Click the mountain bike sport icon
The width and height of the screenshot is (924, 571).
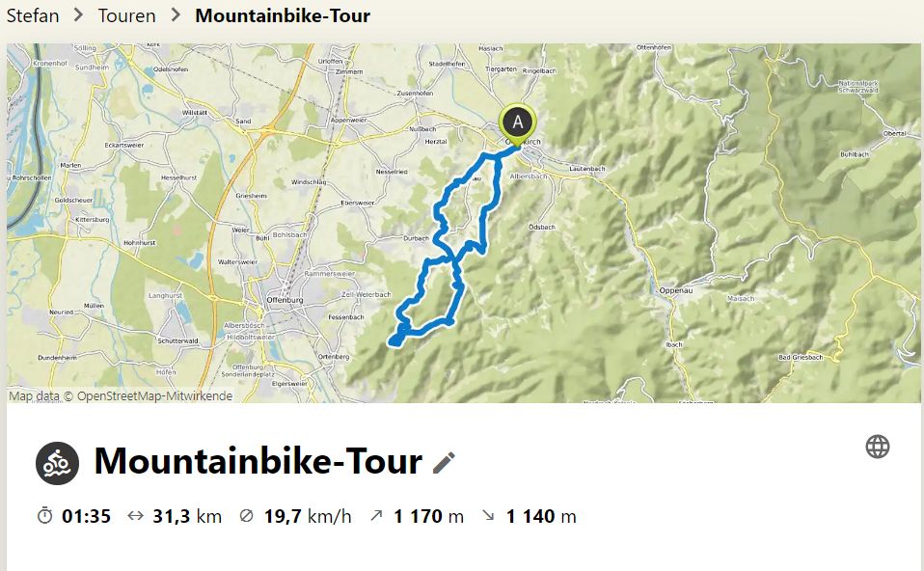[x=57, y=463]
